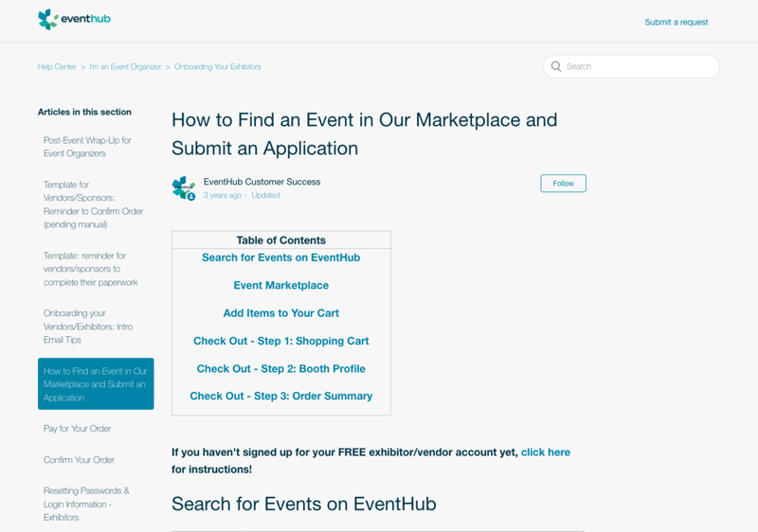This screenshot has height=532, width=758.
Task: Jump to Check Out Step 3: Order Summary
Action: click(280, 397)
